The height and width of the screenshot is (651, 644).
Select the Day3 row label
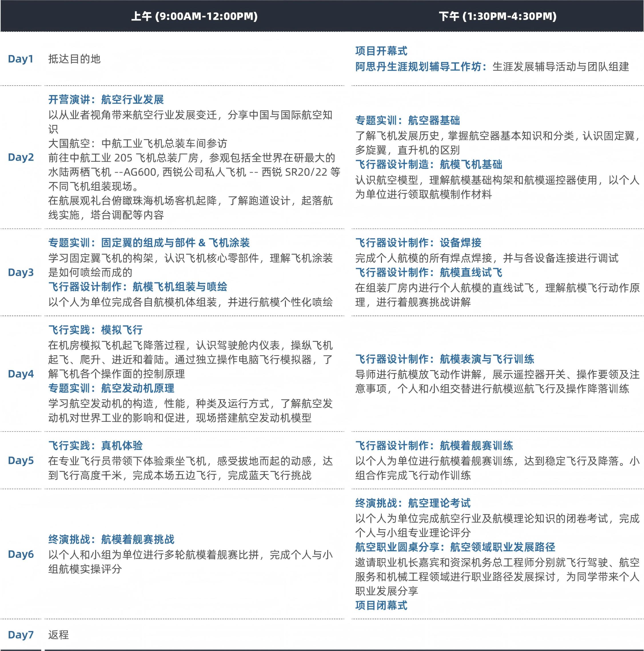click(21, 272)
